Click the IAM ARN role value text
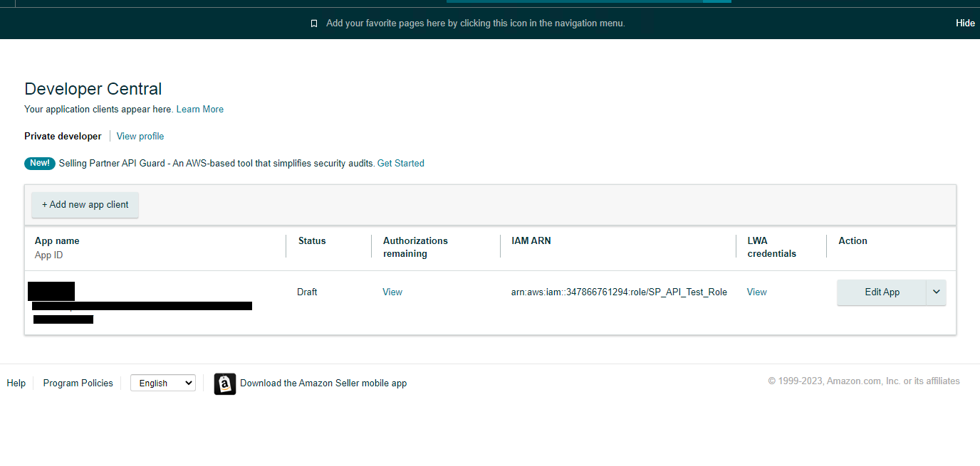Screen dimensions: 980x466 [619, 292]
